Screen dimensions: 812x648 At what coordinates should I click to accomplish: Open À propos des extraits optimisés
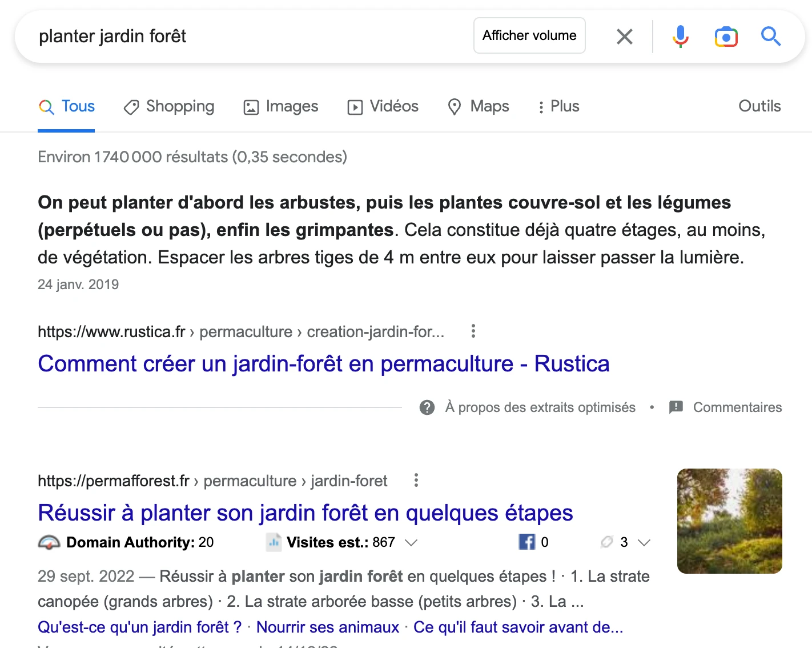540,407
